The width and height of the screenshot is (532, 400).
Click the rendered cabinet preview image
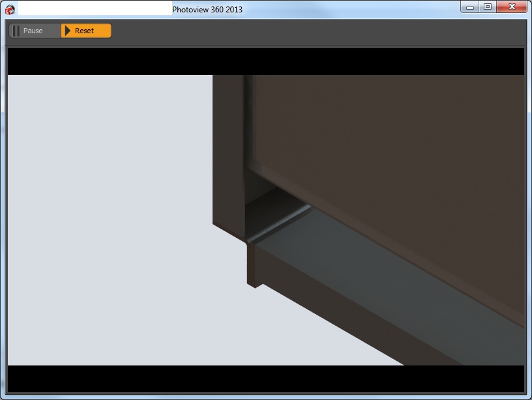click(x=266, y=220)
